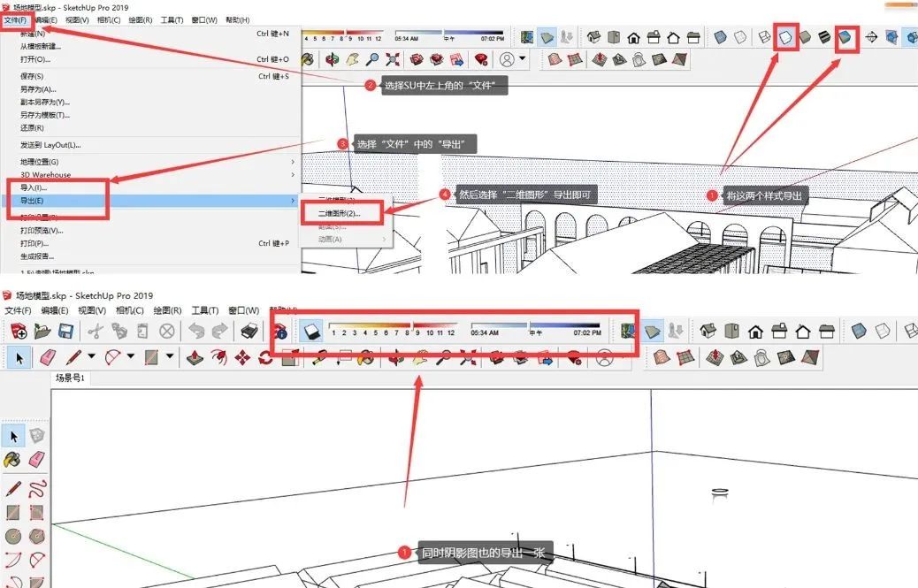Viewport: 918px width, 588px height.
Task: Click the Open file folder icon
Action: click(x=42, y=332)
